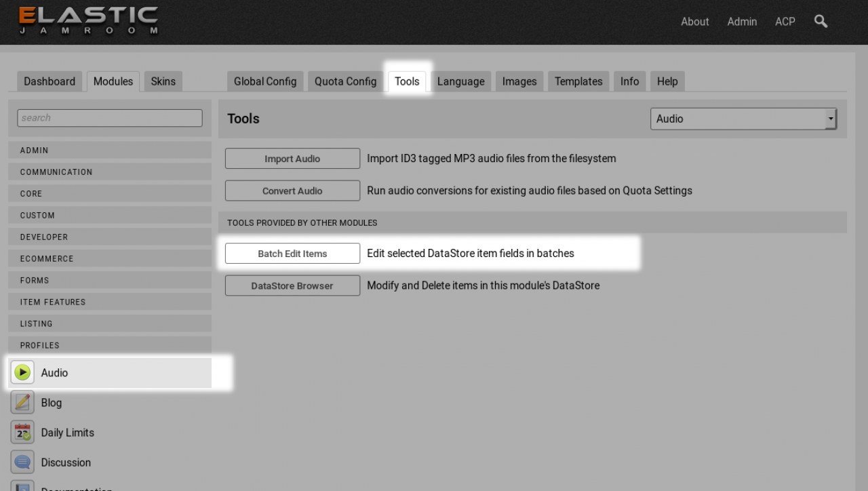The image size is (868, 491).
Task: Expand the COMMUNICATION module category
Action: tap(110, 172)
